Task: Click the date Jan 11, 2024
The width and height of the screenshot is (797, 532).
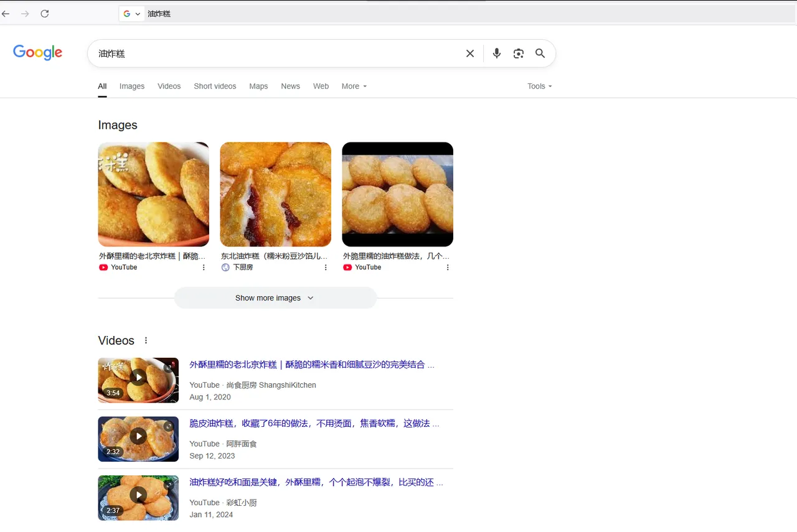Action: [x=211, y=515]
